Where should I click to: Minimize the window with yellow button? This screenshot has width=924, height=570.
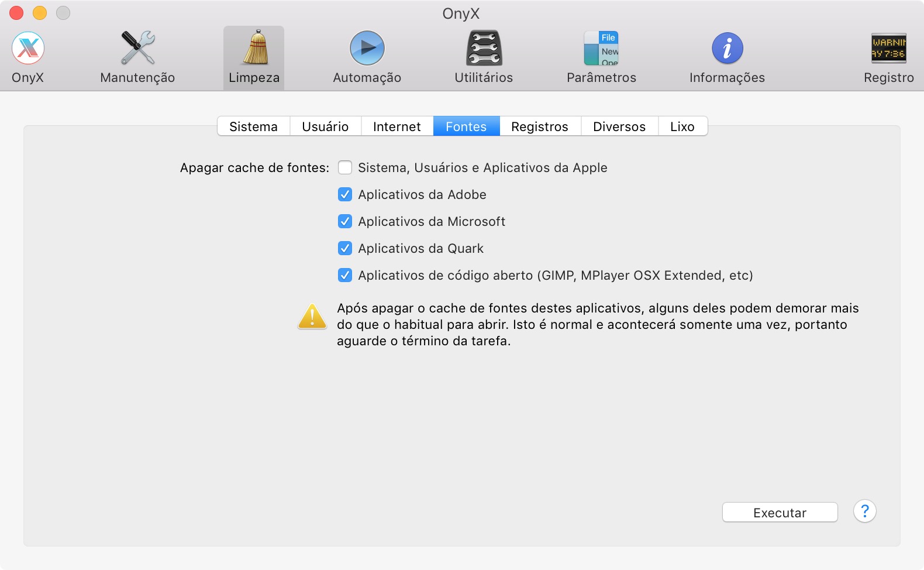click(40, 13)
